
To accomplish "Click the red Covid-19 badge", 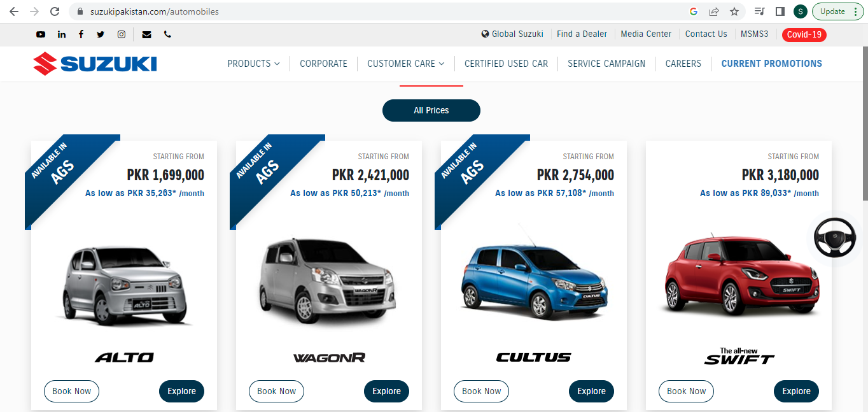I will [x=804, y=34].
